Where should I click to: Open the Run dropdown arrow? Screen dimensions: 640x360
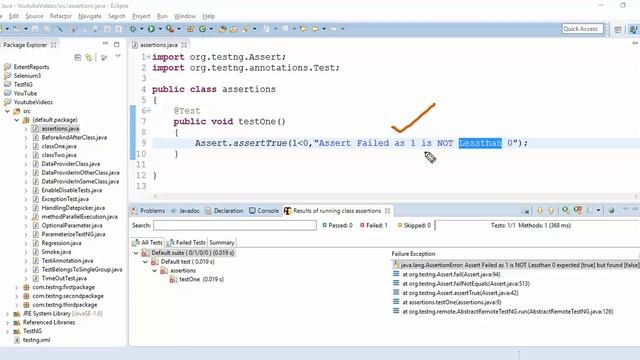tap(160, 29)
